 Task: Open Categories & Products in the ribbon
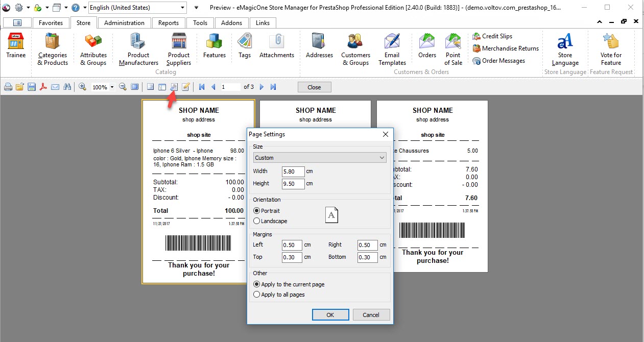pos(53,50)
